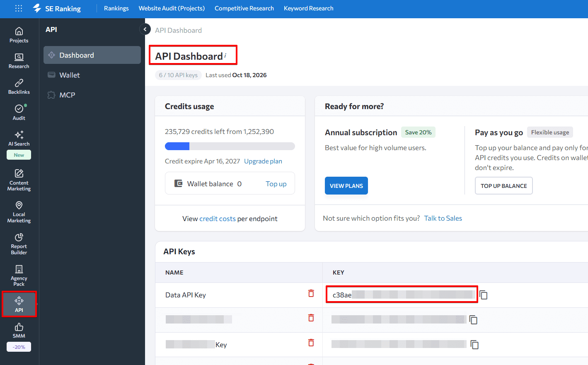Screen dimensions: 588x365
Task: Delete the Data API Key
Action: (311, 294)
